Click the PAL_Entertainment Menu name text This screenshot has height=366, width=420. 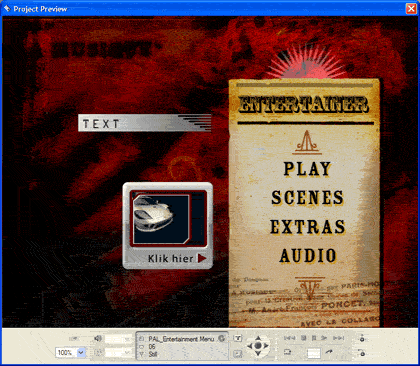point(181,339)
